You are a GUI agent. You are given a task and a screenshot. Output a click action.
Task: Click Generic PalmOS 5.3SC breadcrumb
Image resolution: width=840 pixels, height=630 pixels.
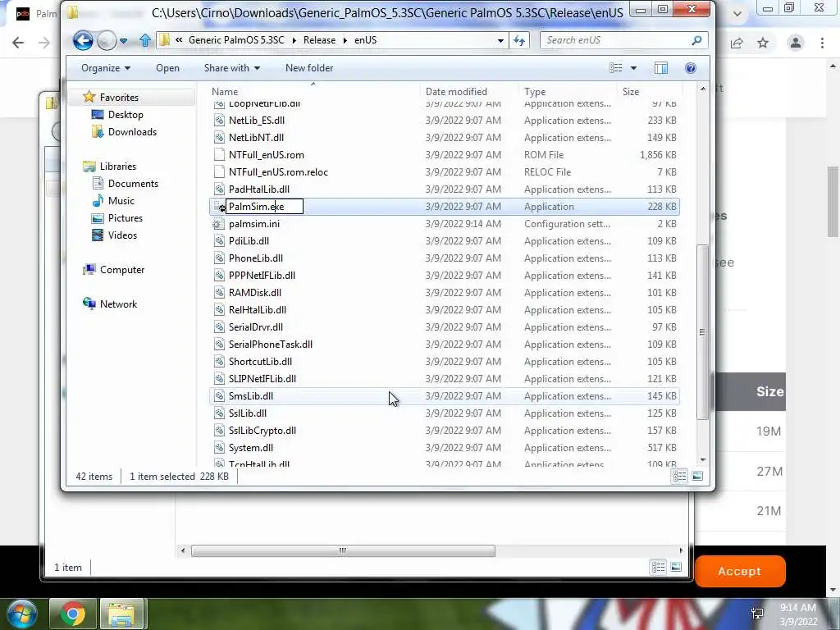click(x=236, y=40)
